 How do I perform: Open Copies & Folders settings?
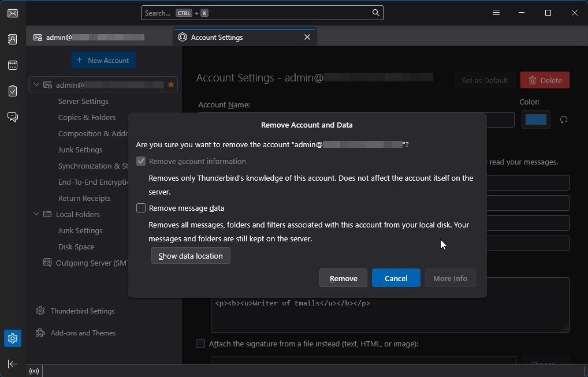pos(87,117)
